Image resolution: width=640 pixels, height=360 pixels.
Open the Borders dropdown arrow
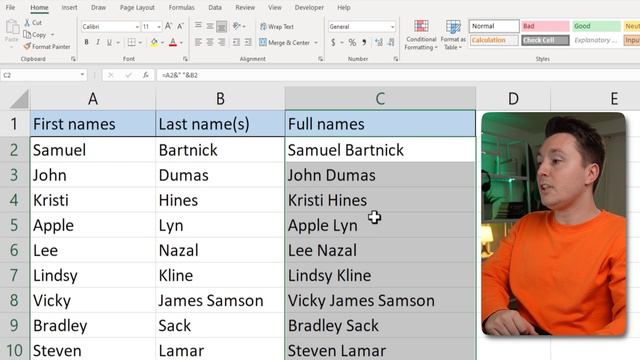coord(140,42)
